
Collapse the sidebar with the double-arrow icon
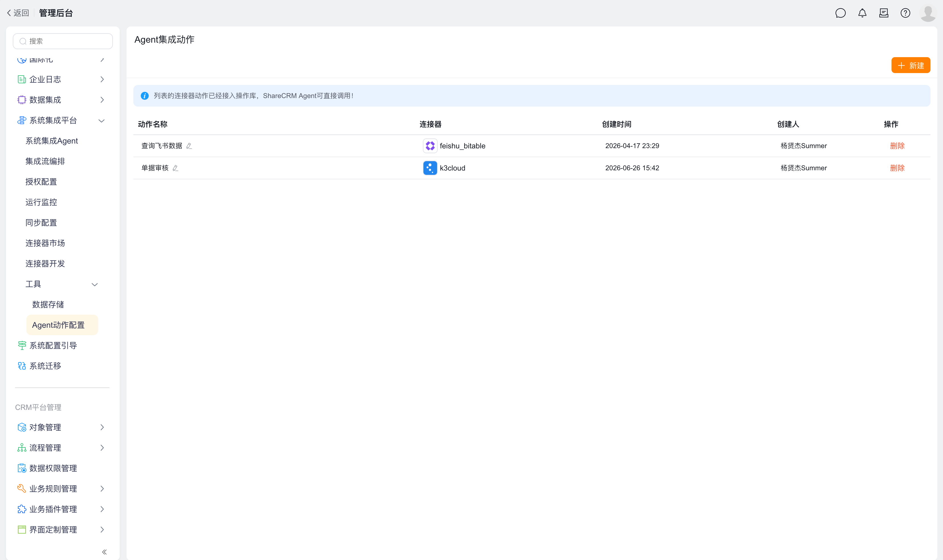[x=105, y=552]
